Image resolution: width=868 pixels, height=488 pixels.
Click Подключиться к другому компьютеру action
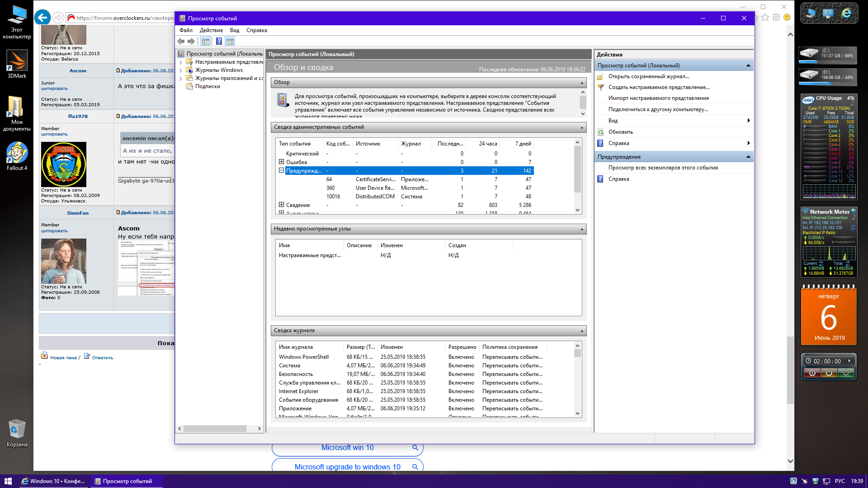658,109
